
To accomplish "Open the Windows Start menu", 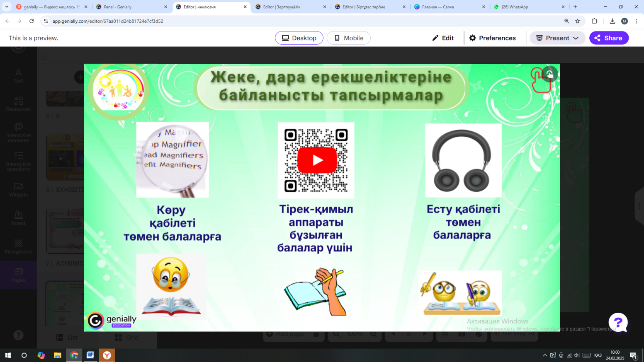I will click(x=7, y=355).
